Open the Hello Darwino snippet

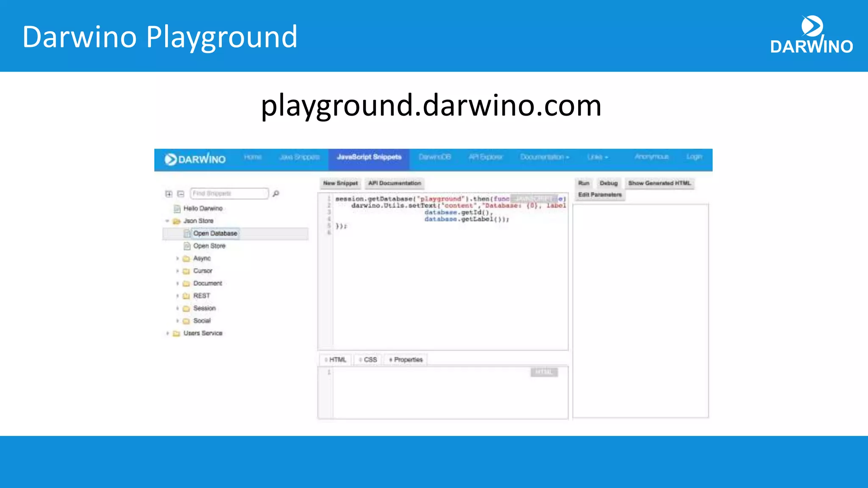[203, 208]
